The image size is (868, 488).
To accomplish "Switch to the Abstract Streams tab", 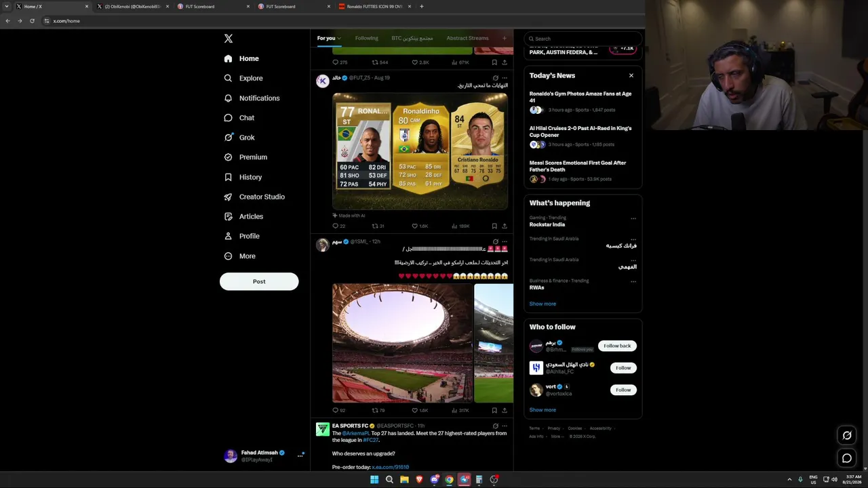I will [467, 39].
